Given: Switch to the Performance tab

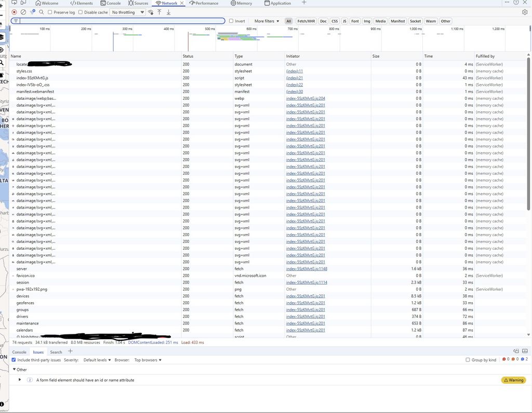Looking at the screenshot, I should 204,3.
